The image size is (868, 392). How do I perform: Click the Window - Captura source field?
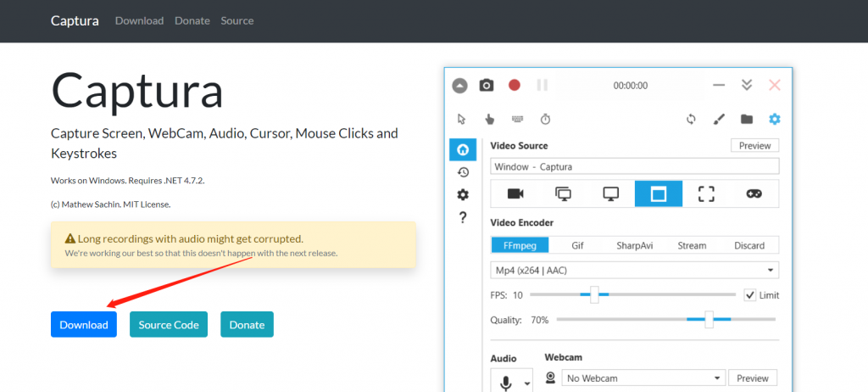(x=634, y=166)
